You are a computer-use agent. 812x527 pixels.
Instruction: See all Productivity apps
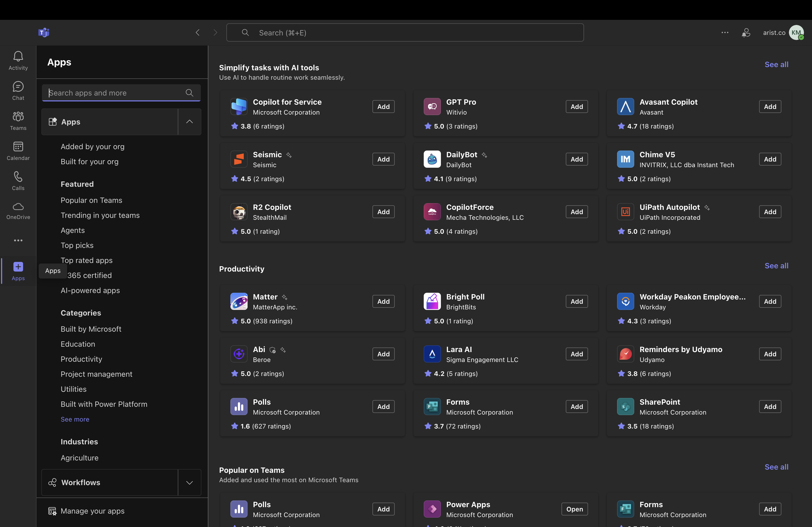click(x=776, y=266)
